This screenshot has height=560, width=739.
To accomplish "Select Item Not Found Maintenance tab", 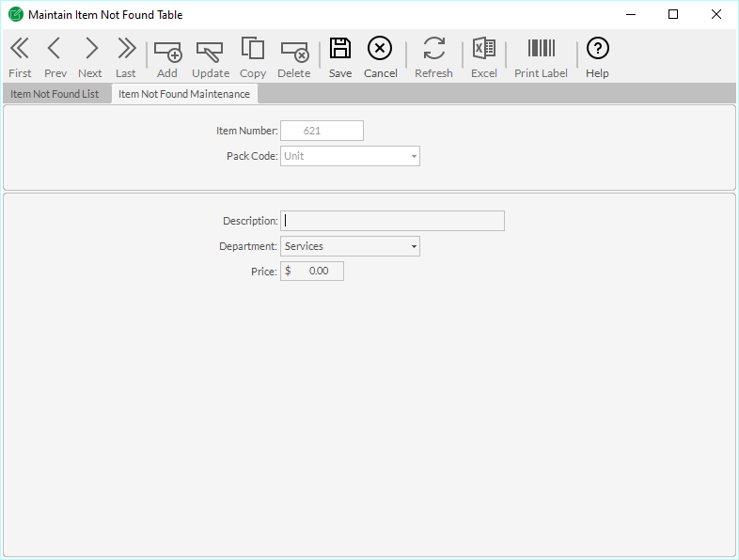I will (184, 94).
